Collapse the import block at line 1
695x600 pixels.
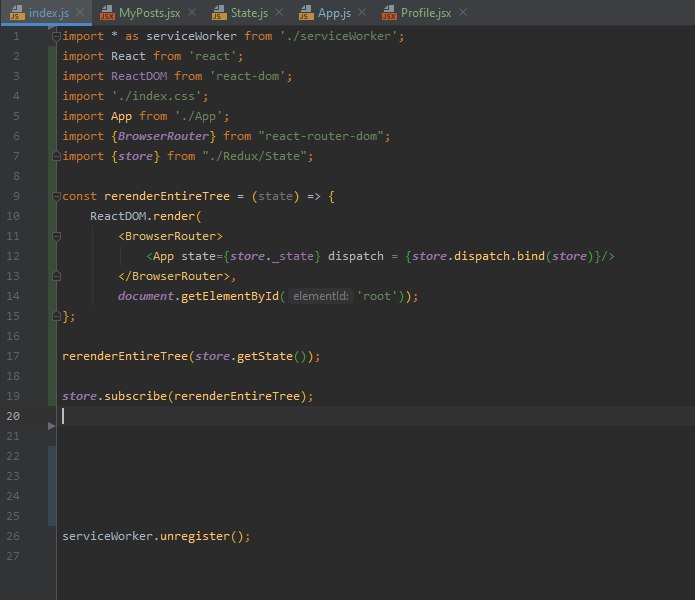pos(55,36)
